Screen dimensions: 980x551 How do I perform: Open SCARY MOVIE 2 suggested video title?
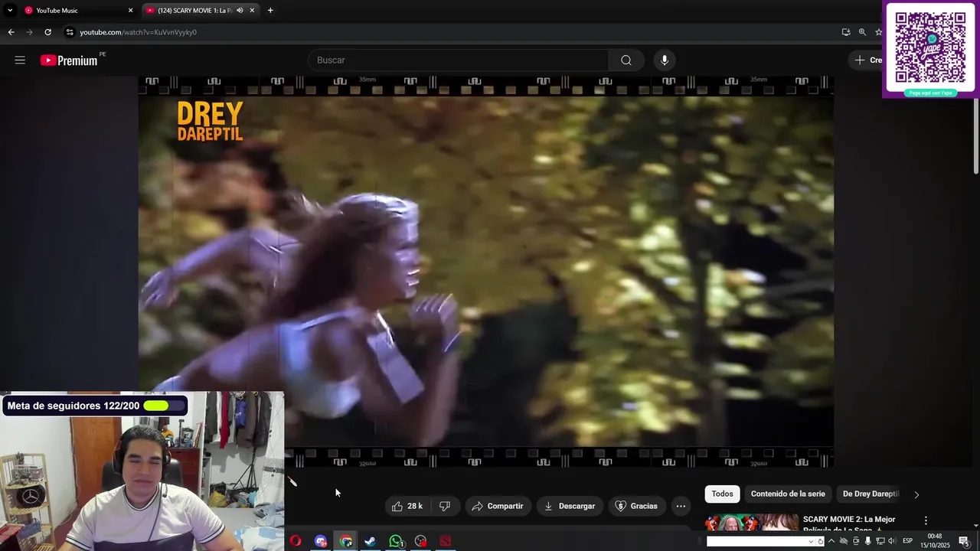pos(849,524)
